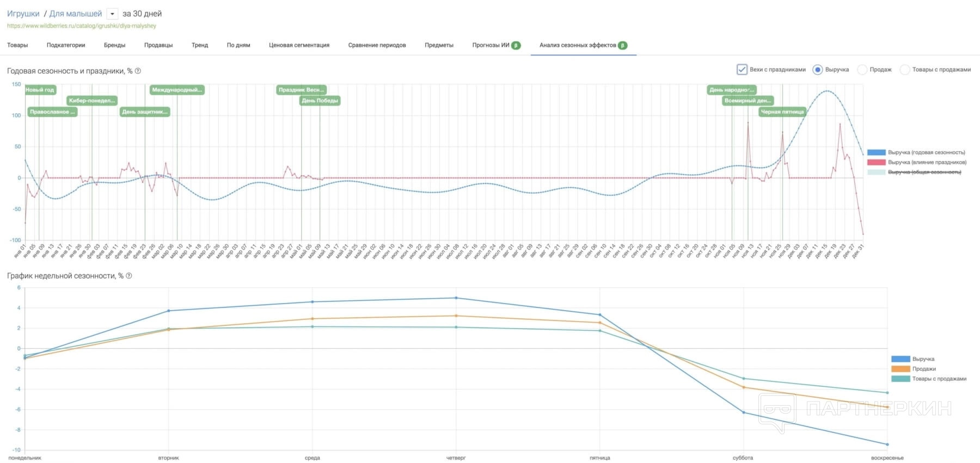
Task: Click blue Выручка point at воскресенье
Action: (887, 445)
